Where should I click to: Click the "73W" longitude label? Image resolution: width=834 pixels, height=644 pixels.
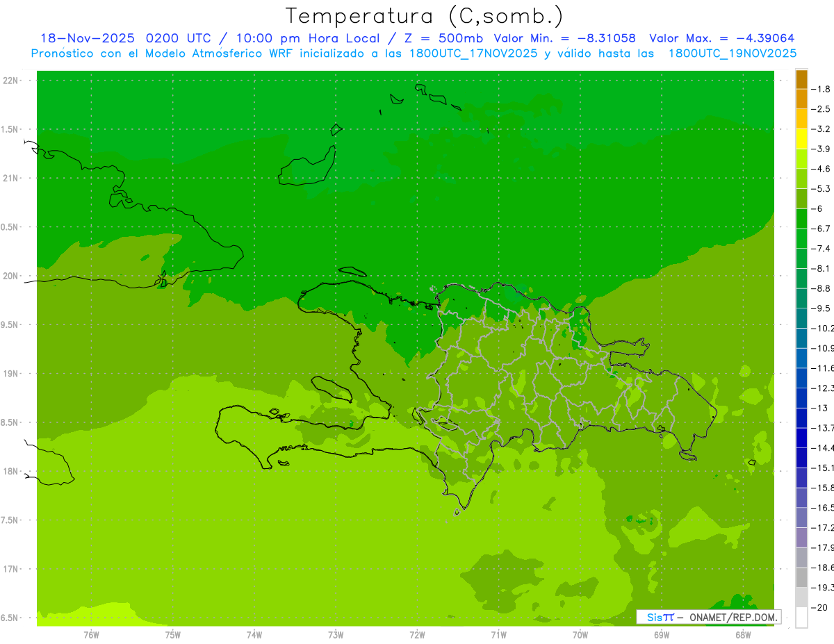(x=336, y=634)
